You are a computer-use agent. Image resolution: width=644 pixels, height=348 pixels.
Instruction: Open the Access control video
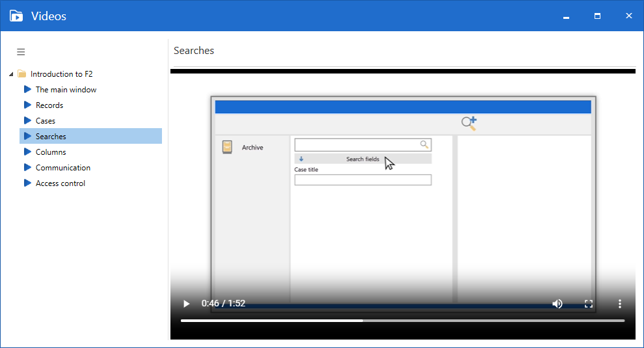(60, 183)
